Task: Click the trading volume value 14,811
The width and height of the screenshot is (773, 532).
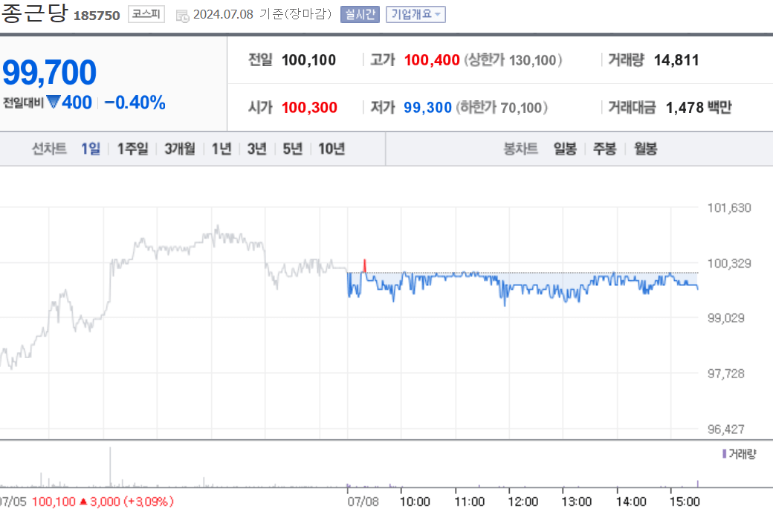Action: pos(676,60)
